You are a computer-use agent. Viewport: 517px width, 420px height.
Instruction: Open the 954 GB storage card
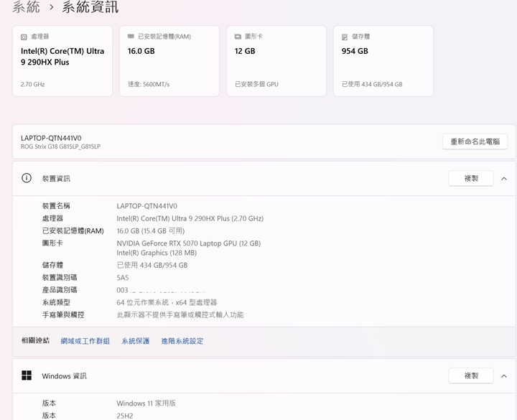tap(383, 61)
